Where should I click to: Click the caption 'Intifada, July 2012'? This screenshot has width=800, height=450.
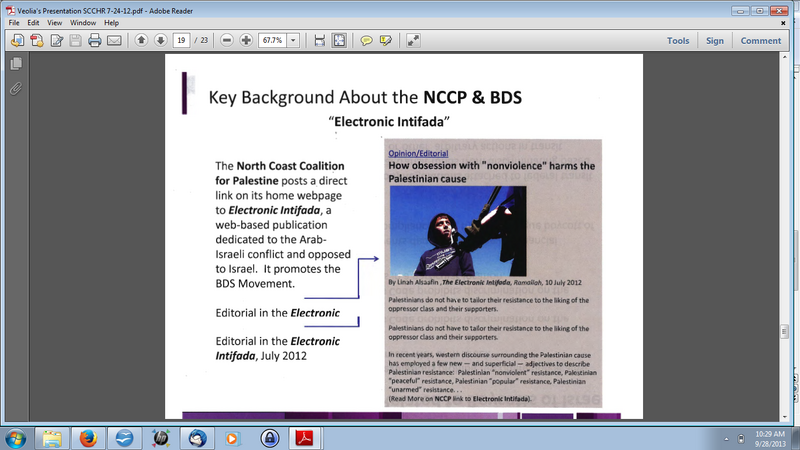pyautogui.click(x=261, y=356)
